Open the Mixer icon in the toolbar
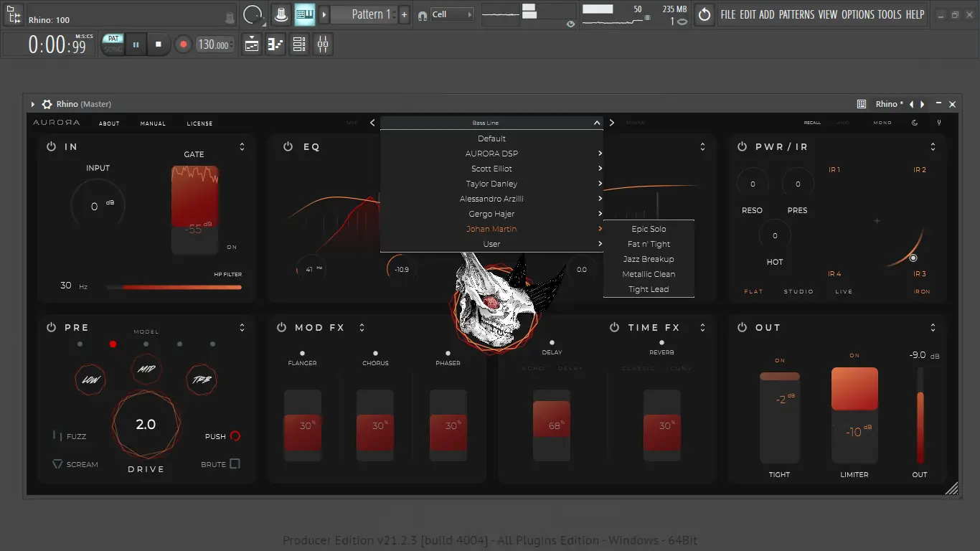Viewport: 980px width, 551px height. 322,44
